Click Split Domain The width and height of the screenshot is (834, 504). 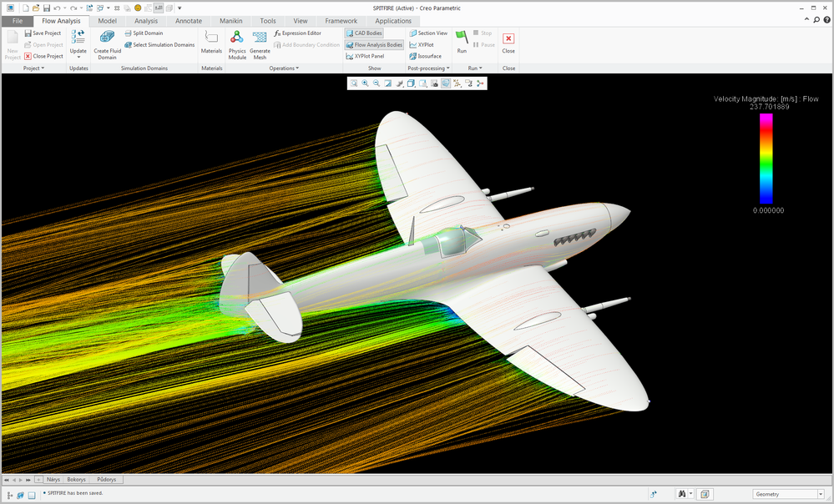point(144,33)
